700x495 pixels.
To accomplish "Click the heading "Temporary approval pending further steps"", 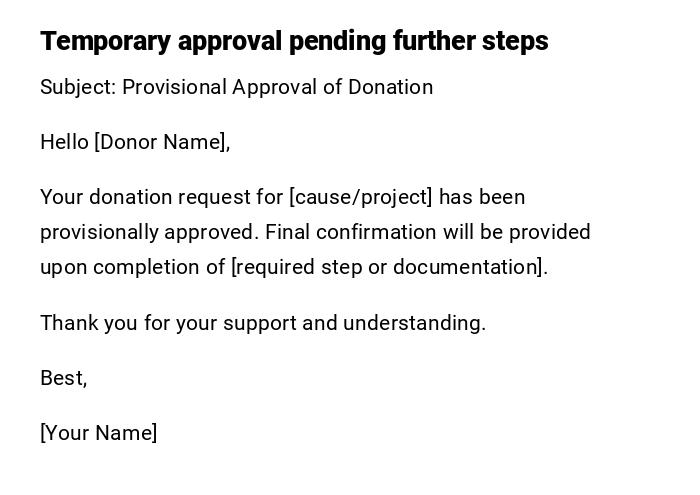I will (294, 41).
